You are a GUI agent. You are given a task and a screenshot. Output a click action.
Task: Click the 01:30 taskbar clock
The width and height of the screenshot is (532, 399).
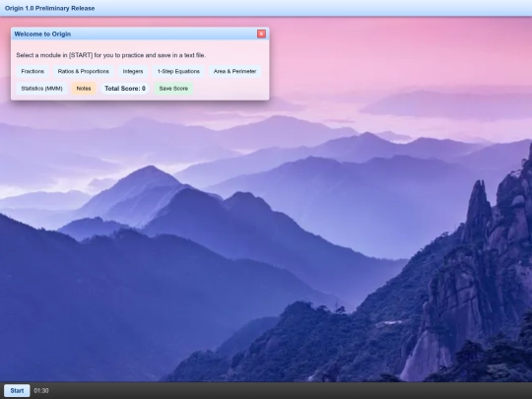(41, 391)
